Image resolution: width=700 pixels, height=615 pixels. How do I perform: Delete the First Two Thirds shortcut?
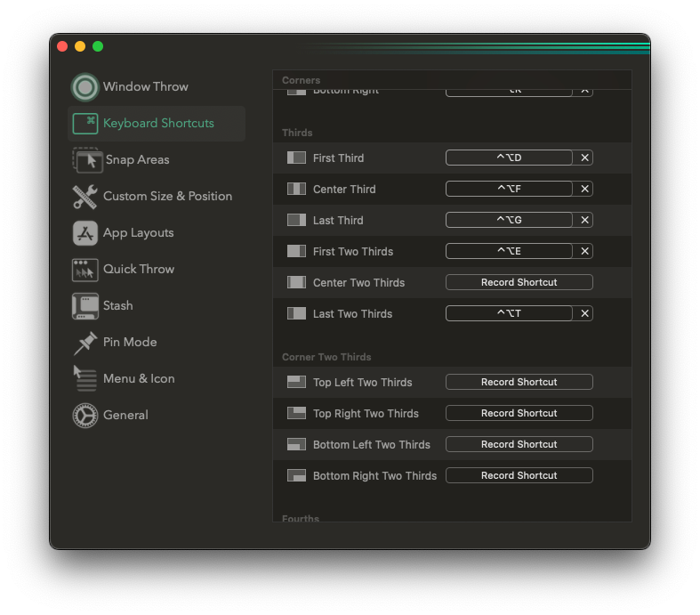point(584,251)
